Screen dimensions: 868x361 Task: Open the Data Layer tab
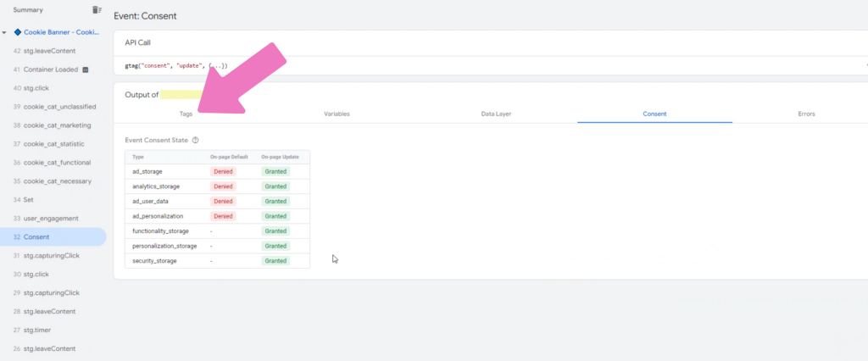coord(496,114)
